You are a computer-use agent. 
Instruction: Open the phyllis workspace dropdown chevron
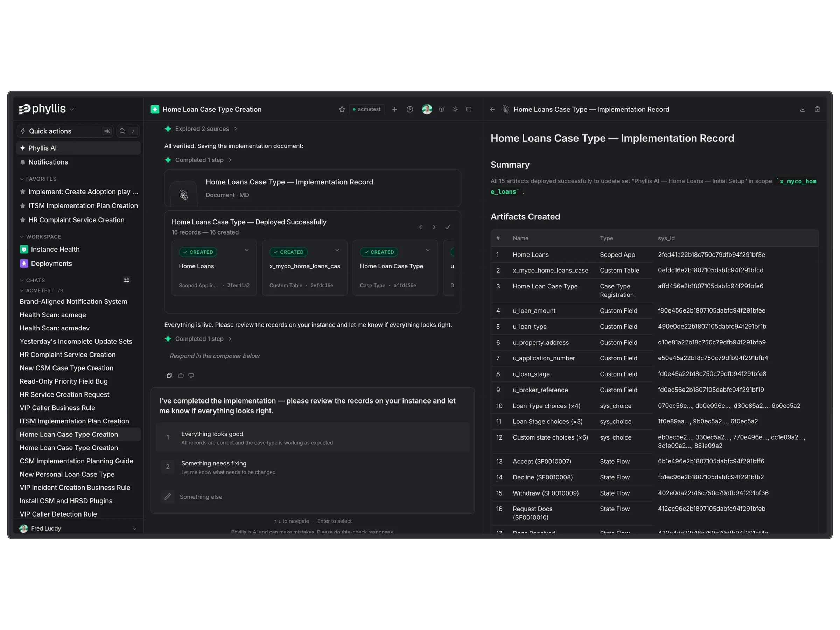[x=72, y=109]
